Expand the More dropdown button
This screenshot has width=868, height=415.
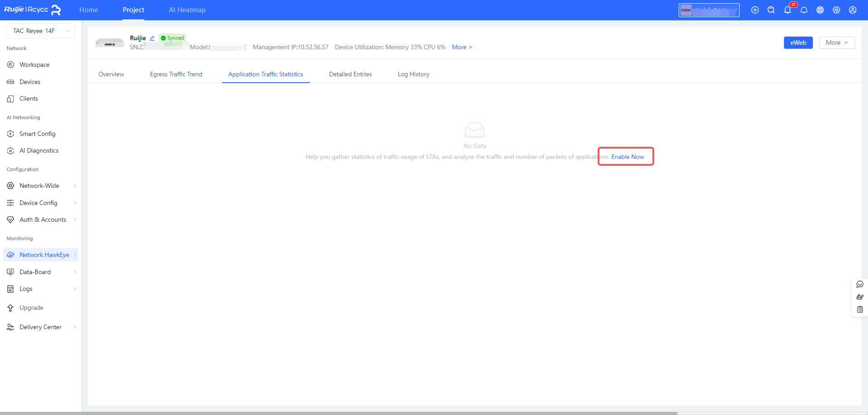click(836, 42)
